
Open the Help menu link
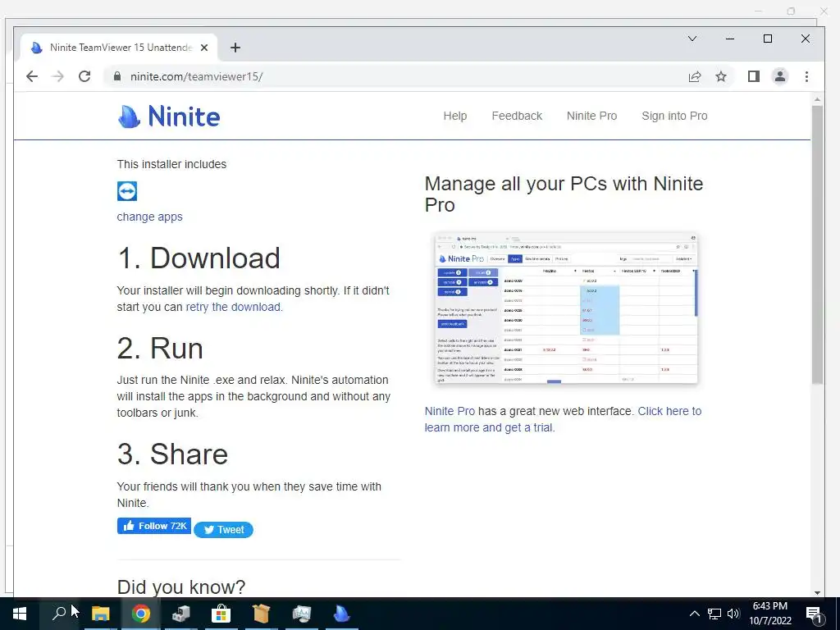point(454,116)
